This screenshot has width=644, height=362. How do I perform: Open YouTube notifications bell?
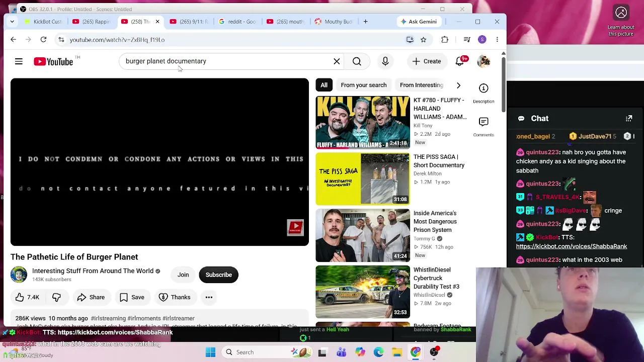pos(460,61)
